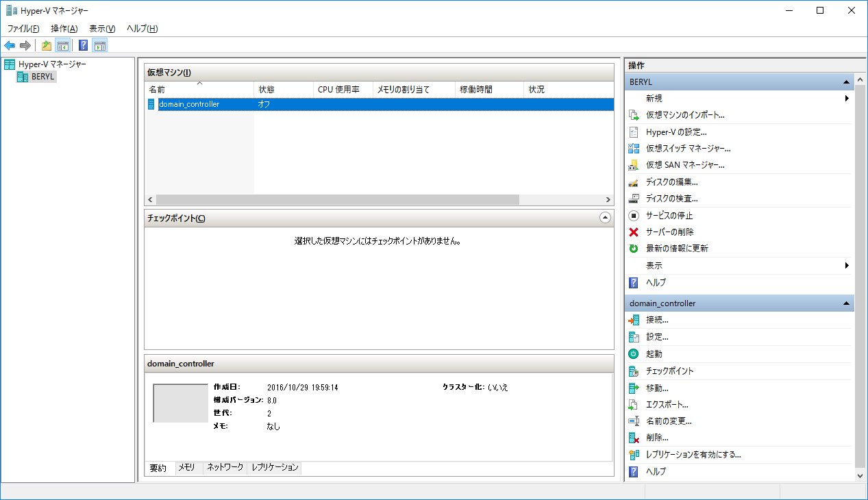Click the サービスの停止 stop icon
The width and height of the screenshot is (868, 500).
pyautogui.click(x=634, y=216)
